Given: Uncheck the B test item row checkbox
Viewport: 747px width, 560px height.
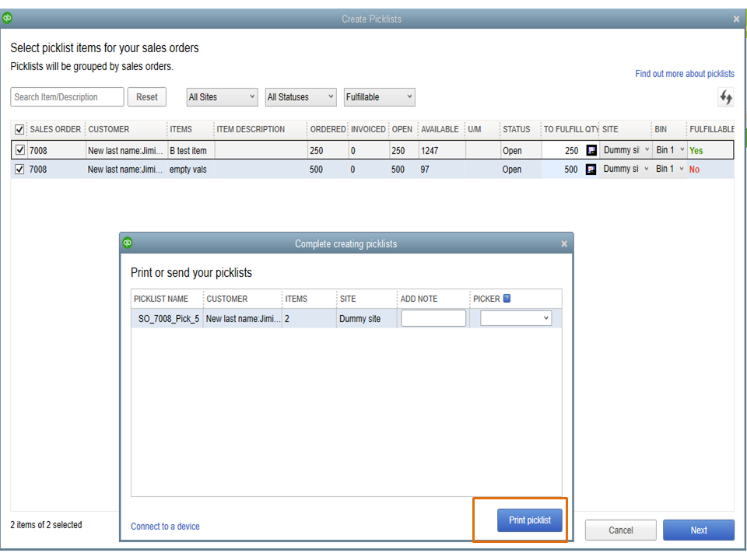Looking at the screenshot, I should (20, 150).
